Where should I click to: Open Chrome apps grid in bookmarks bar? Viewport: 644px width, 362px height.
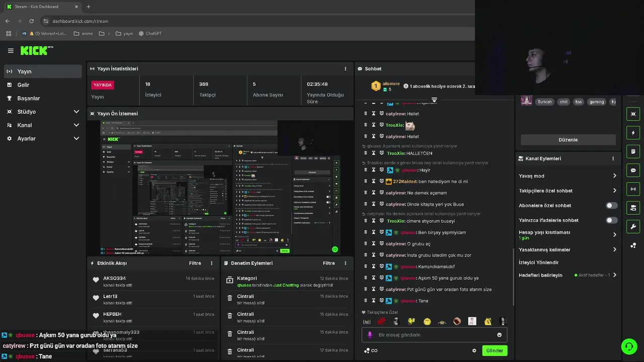(x=9, y=34)
